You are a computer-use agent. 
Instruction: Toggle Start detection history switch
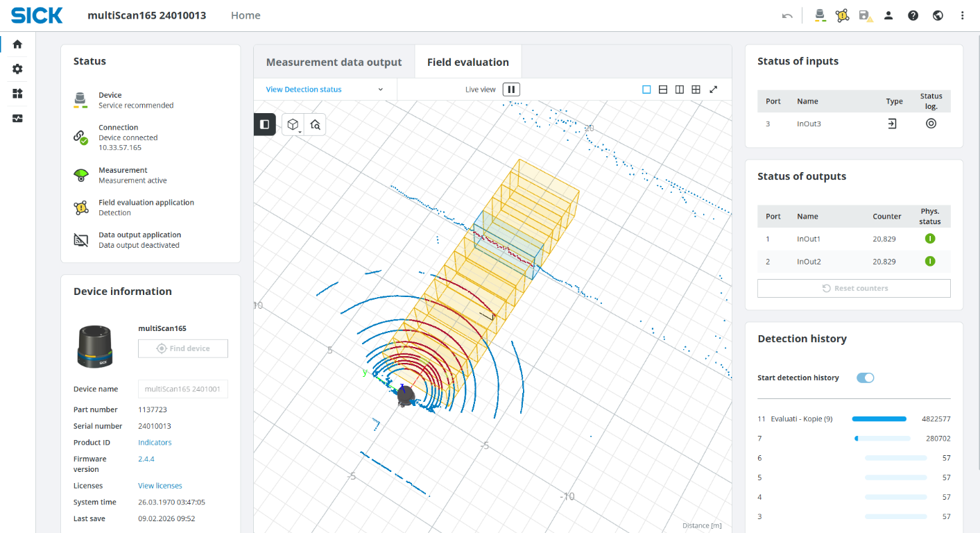(x=865, y=378)
